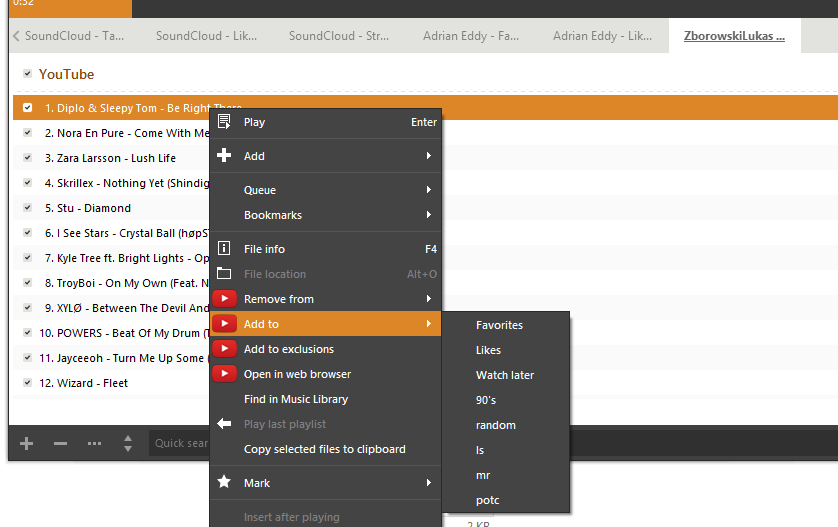Choose Open in web browser
This screenshot has height=527, width=838.
point(325,374)
